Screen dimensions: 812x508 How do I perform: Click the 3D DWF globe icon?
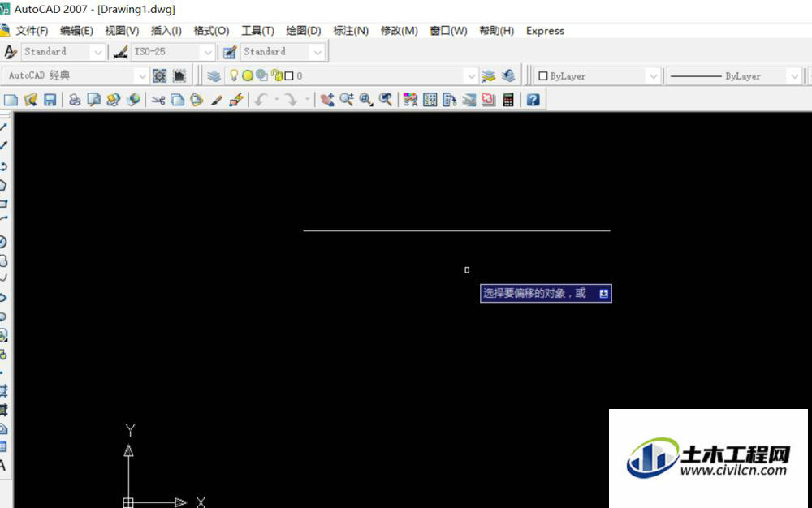tap(133, 99)
